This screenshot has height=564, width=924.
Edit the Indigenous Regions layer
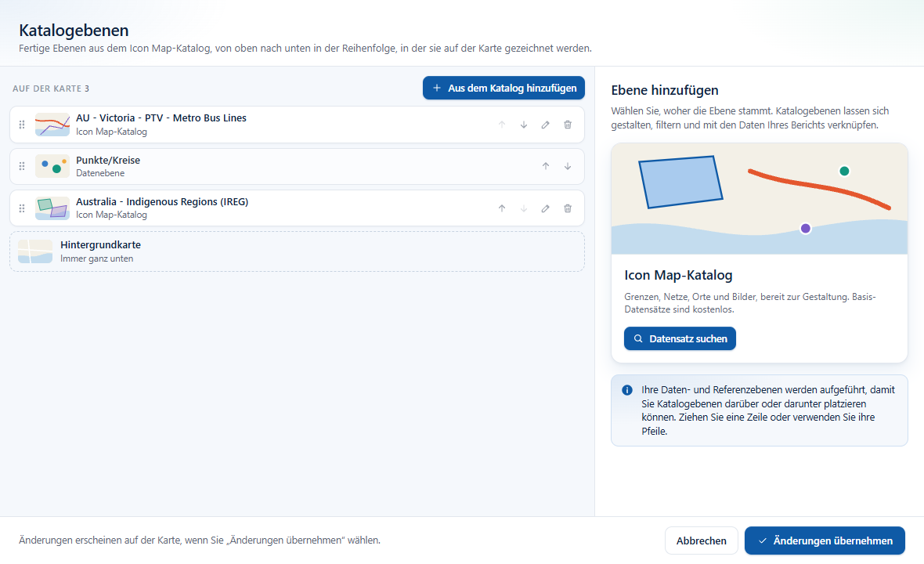point(546,208)
